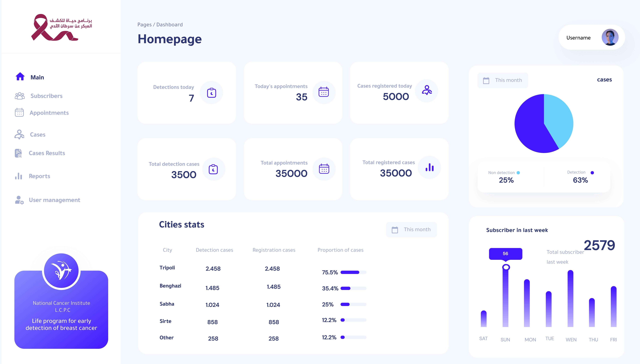Open the Appointments menu item
Image resolution: width=640 pixels, height=364 pixels.
coord(49,113)
